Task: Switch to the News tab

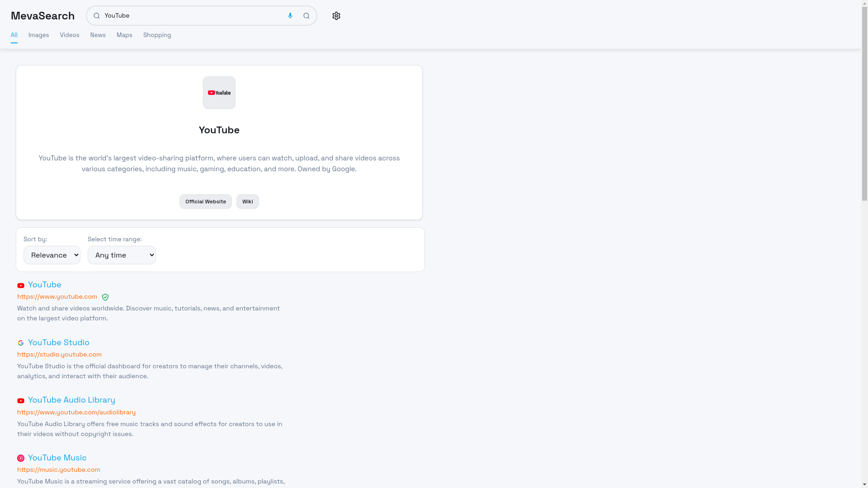Action: [98, 35]
